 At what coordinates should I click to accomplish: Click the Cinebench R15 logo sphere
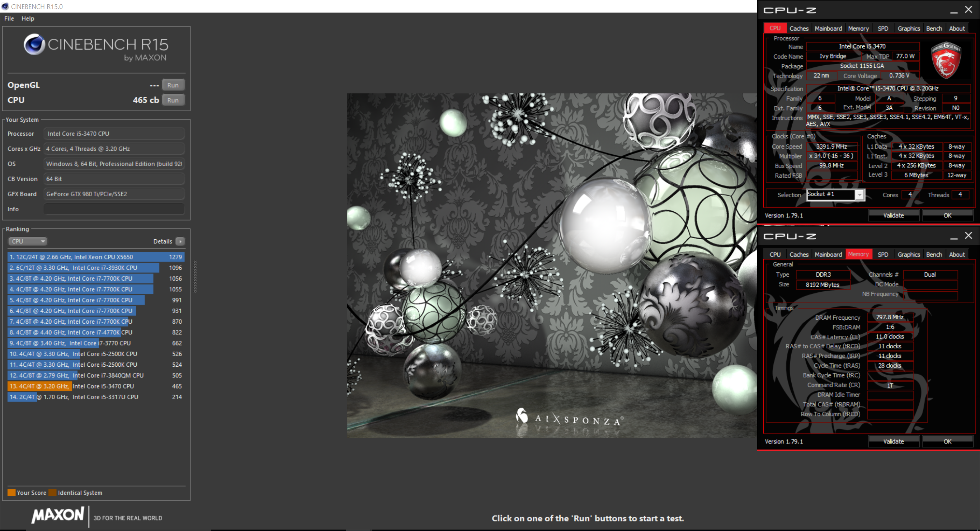34,44
